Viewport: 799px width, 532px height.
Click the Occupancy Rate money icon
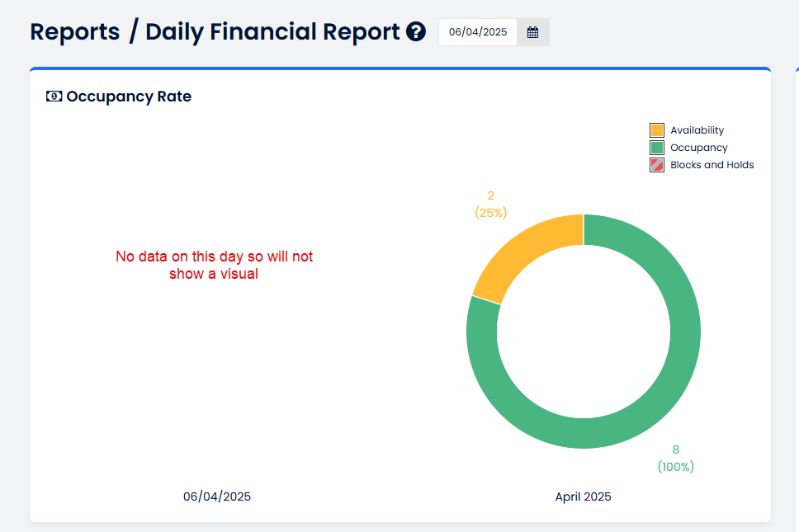click(x=54, y=97)
